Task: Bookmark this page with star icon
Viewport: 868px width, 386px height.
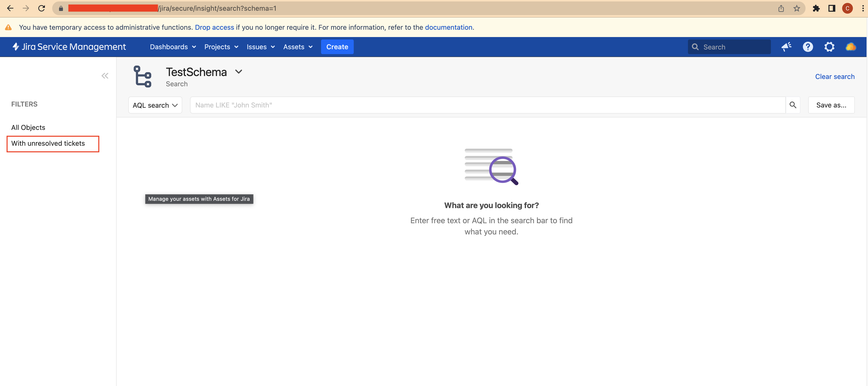Action: (x=797, y=9)
